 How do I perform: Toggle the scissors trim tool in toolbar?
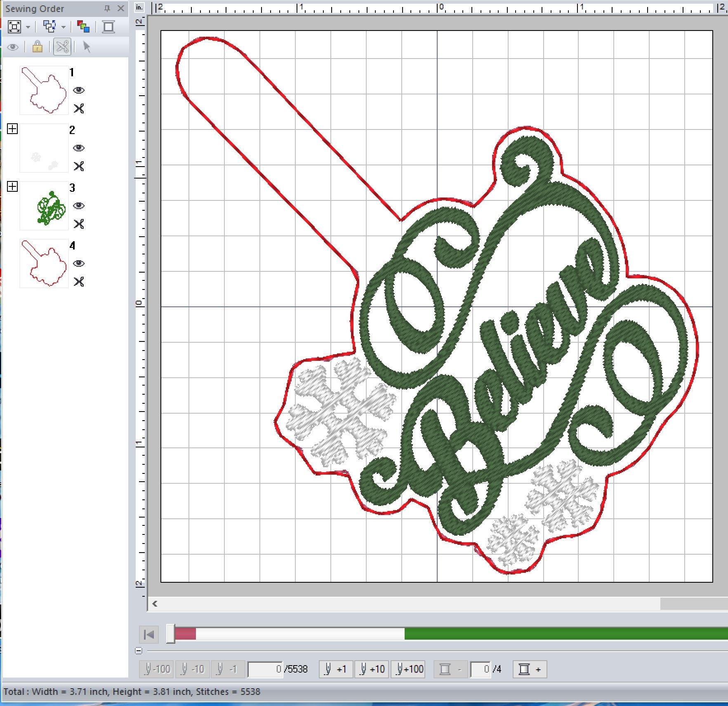click(62, 47)
